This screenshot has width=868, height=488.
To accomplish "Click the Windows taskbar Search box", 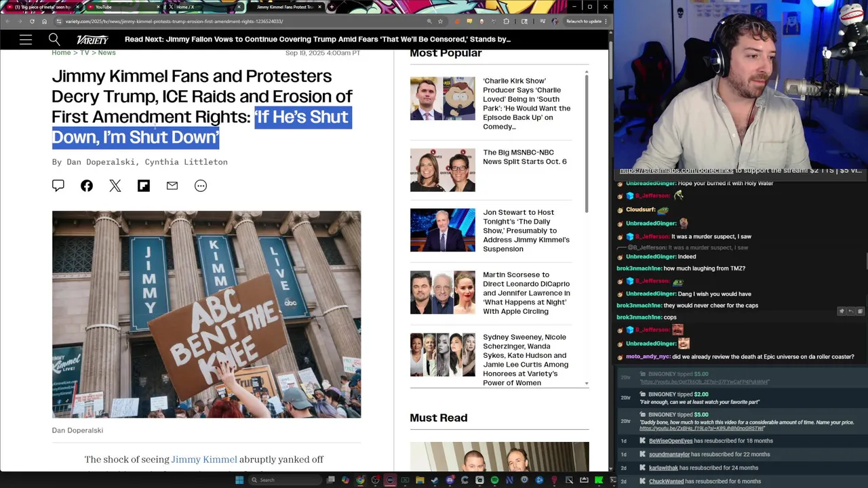I will point(285,480).
